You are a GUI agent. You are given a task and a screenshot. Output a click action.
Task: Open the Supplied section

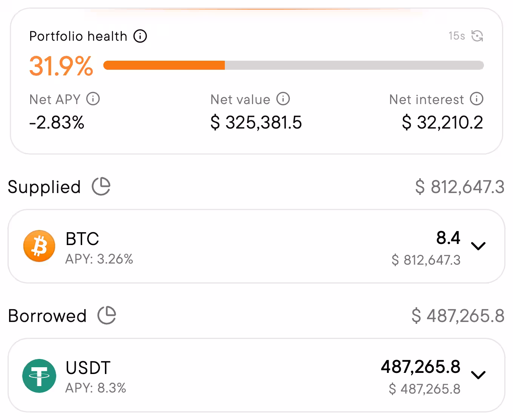(x=44, y=186)
